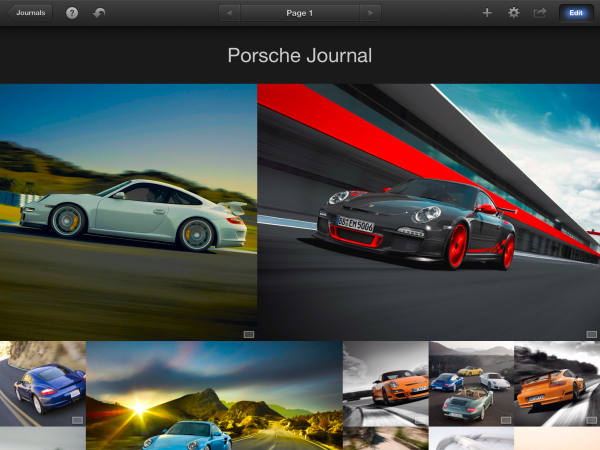Open the help question mark icon
This screenshot has height=450, width=600.
(72, 13)
